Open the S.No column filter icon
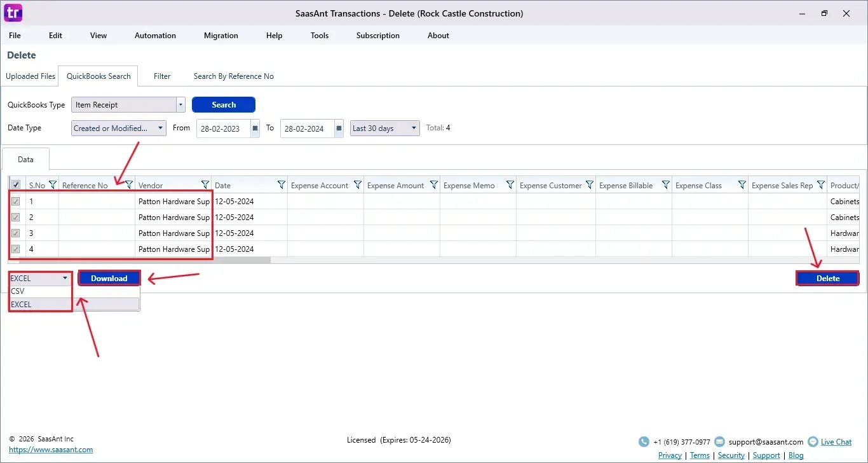This screenshot has width=868, height=463. [53, 185]
